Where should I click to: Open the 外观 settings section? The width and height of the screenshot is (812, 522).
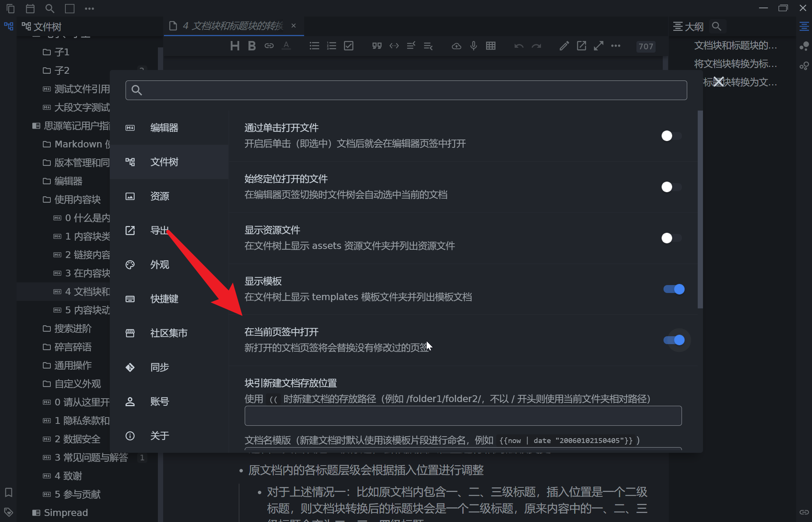coord(160,265)
